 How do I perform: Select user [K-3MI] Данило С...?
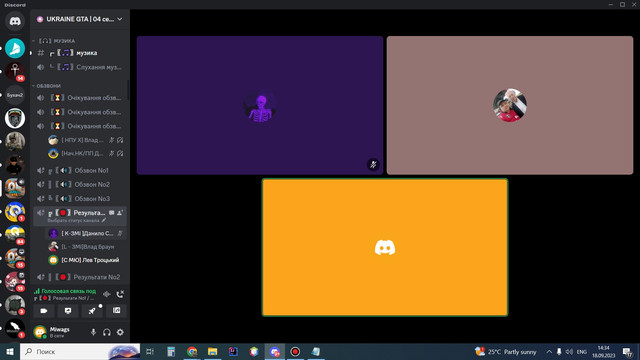pos(86,233)
